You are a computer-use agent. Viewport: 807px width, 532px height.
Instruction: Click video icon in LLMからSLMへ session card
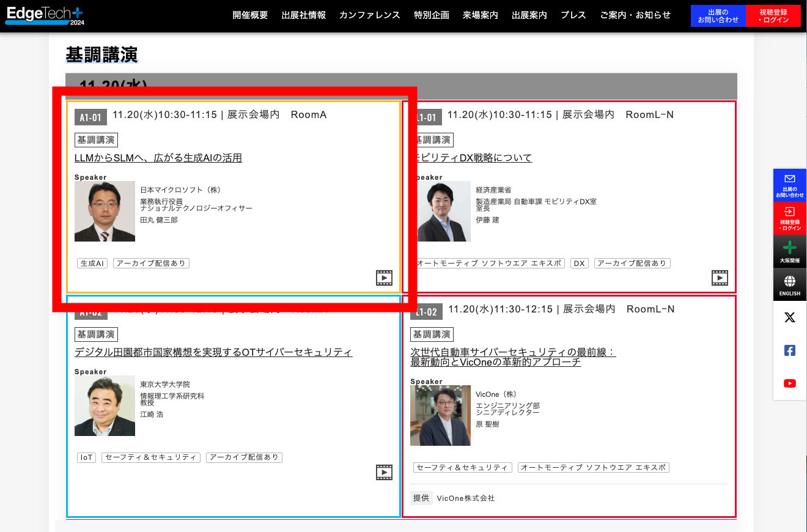tap(384, 278)
